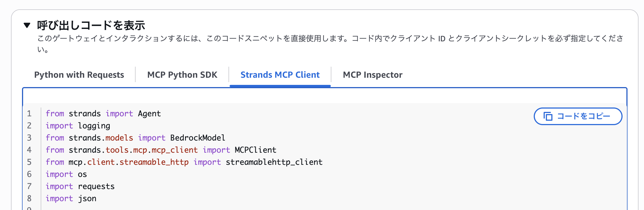Select the MCP Inspector tab
The width and height of the screenshot is (644, 210).
(372, 74)
